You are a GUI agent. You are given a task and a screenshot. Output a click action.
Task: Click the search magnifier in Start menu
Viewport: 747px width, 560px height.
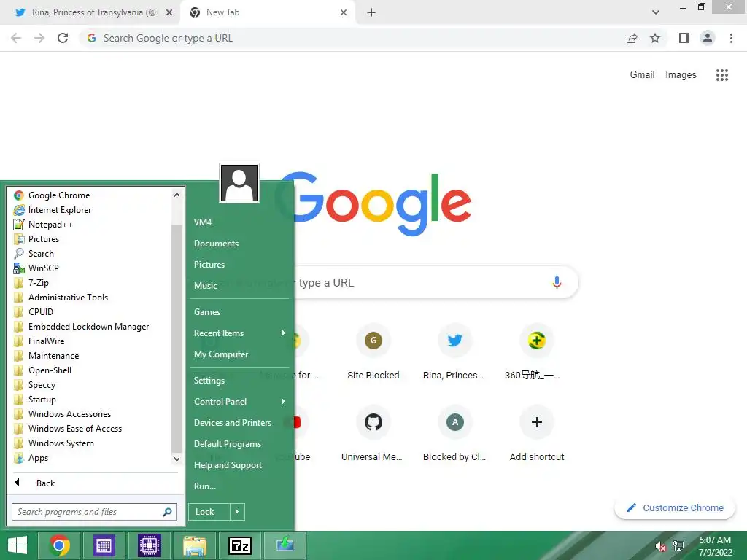click(x=167, y=512)
